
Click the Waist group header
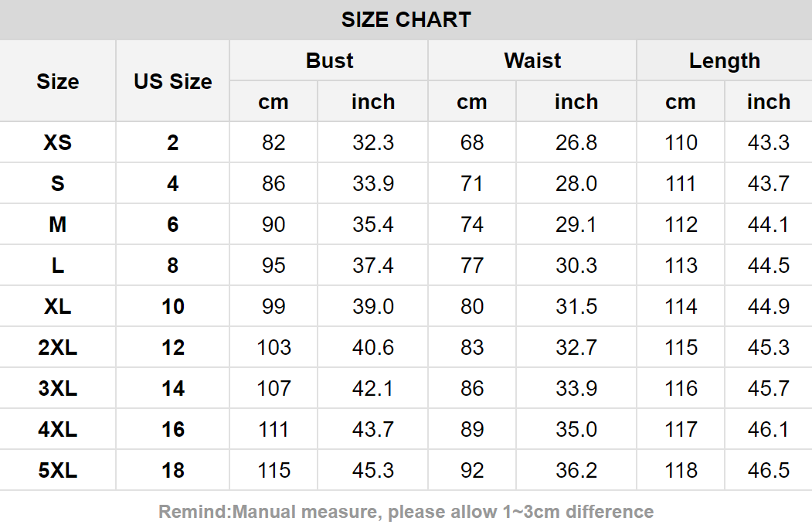click(x=532, y=61)
